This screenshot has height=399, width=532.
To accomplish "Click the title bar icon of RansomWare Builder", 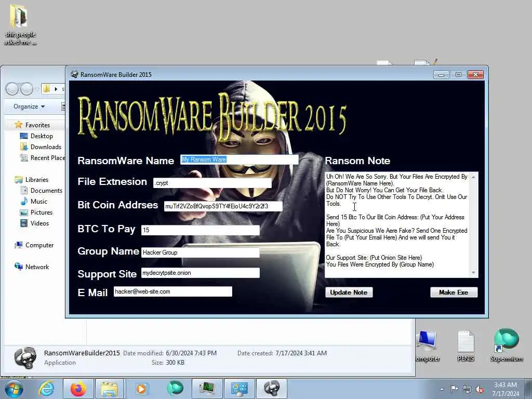I will [74, 74].
